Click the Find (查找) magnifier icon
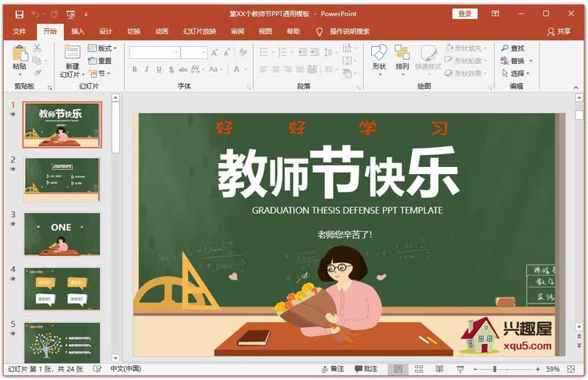Screen dimensions: 588x380 coord(505,49)
